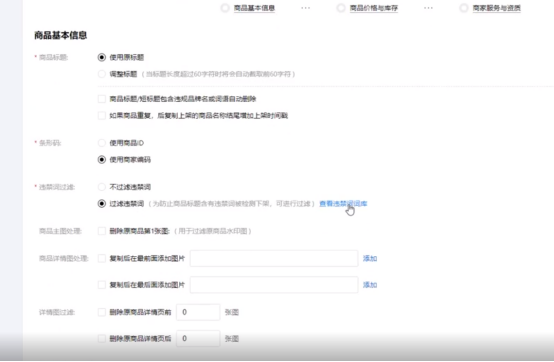
Task: Enable 如果商品重复 append upload time checkbox
Action: point(102,115)
